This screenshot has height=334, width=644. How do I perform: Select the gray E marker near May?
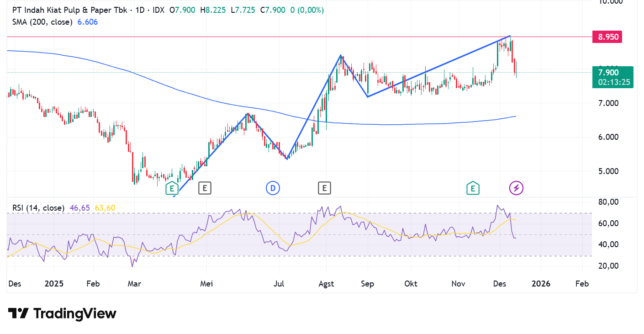[205, 188]
